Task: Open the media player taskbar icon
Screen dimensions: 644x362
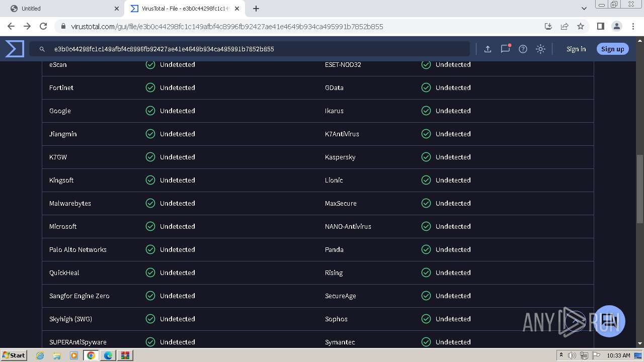Action: (74, 355)
